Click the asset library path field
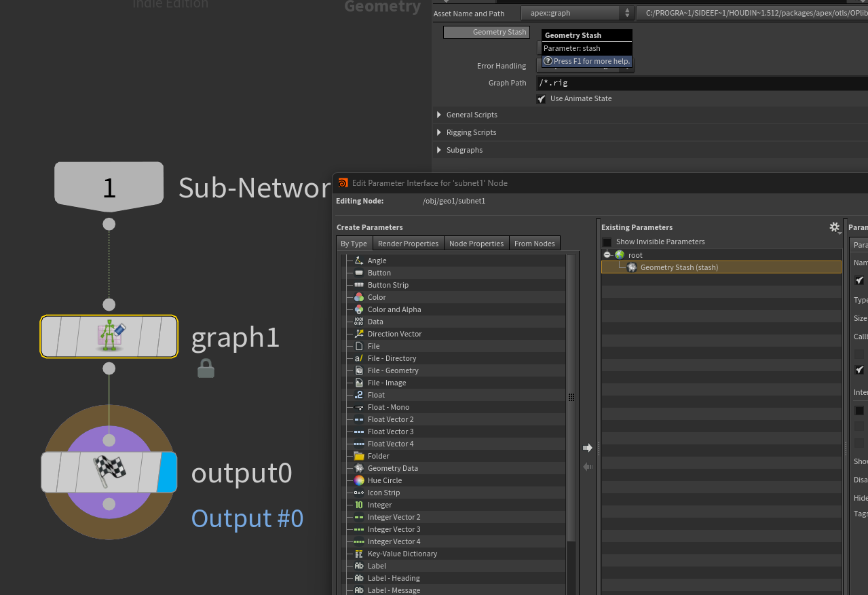 click(x=752, y=13)
